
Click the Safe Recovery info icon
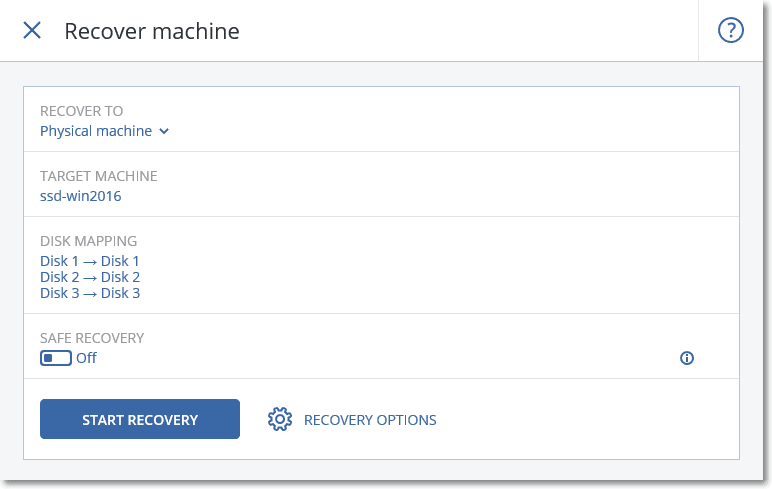(687, 358)
